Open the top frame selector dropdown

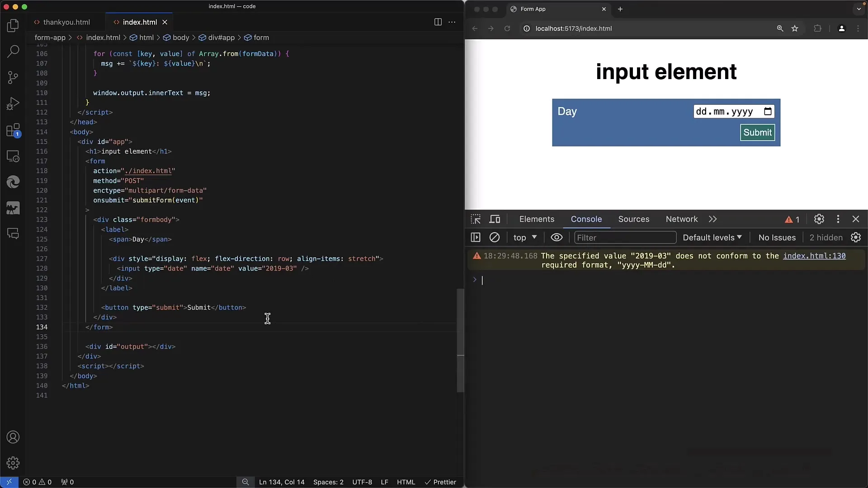[524, 238]
